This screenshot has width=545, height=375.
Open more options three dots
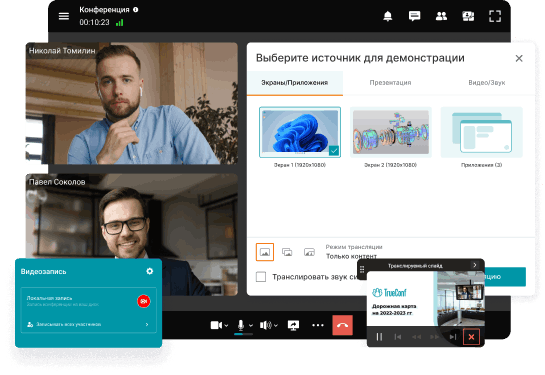pyautogui.click(x=318, y=325)
